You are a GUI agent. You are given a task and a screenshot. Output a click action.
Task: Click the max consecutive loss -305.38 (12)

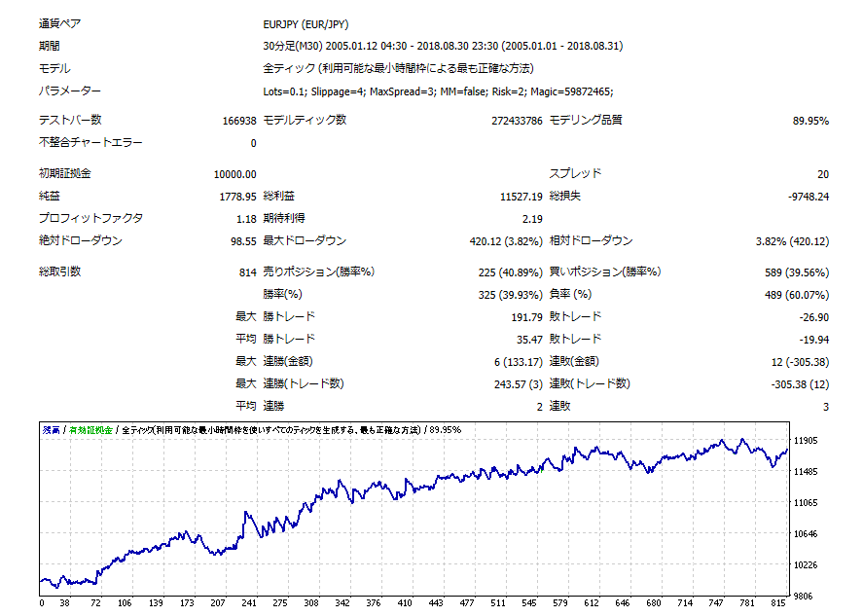(800, 384)
